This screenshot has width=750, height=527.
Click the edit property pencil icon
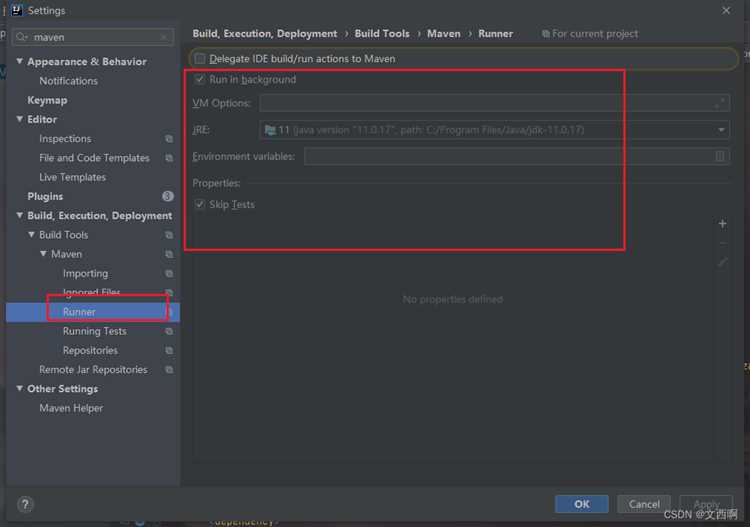click(722, 262)
